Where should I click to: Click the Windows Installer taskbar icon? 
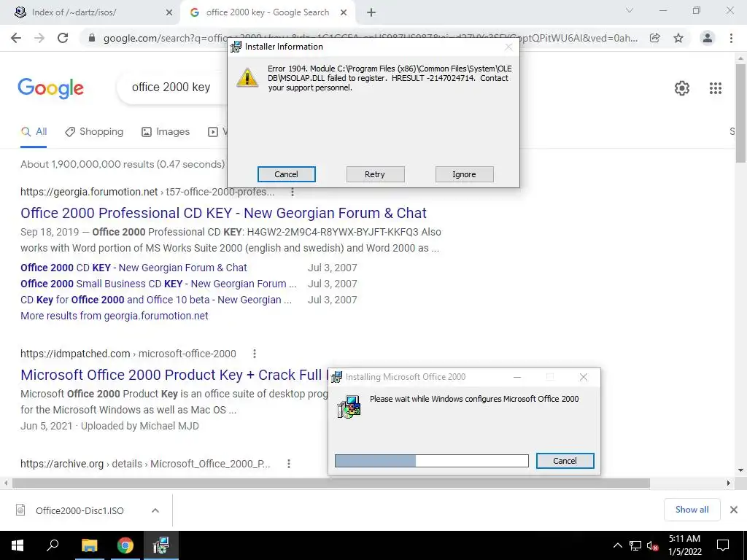tap(161, 545)
